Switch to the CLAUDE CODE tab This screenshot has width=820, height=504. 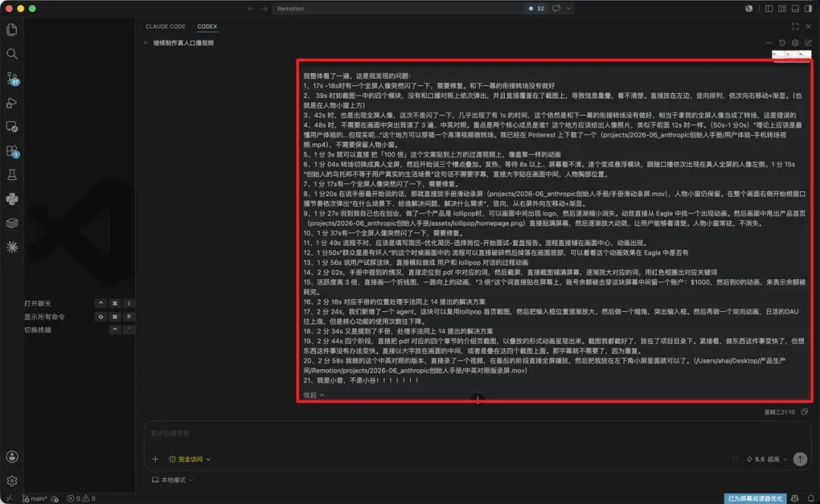point(166,26)
